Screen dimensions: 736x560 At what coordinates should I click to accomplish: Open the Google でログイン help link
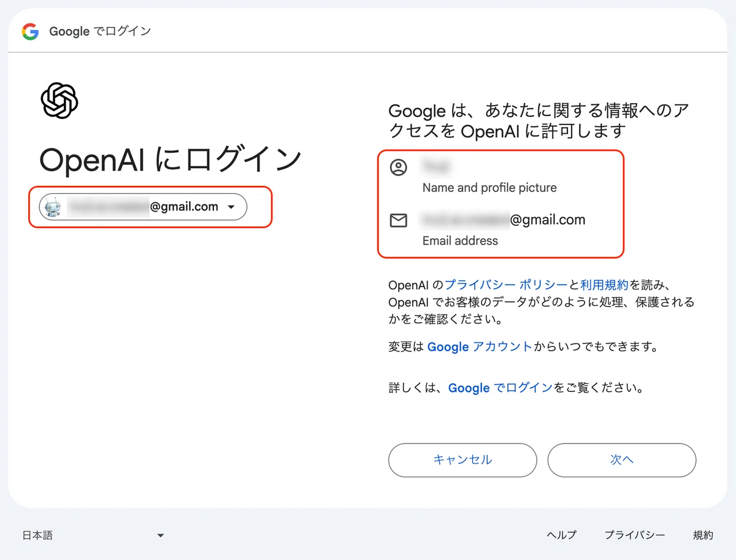500,388
